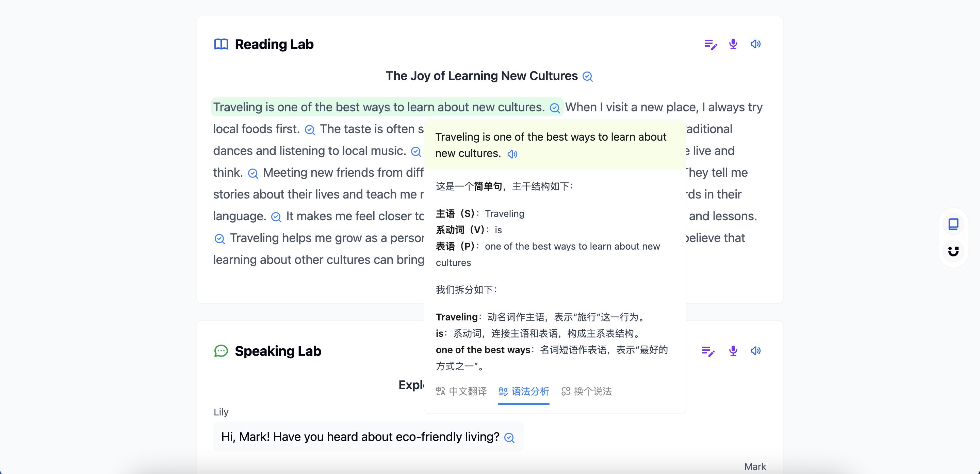Click the analyze icon after 'think.'
Screen dimensions: 980x474
coord(253,174)
